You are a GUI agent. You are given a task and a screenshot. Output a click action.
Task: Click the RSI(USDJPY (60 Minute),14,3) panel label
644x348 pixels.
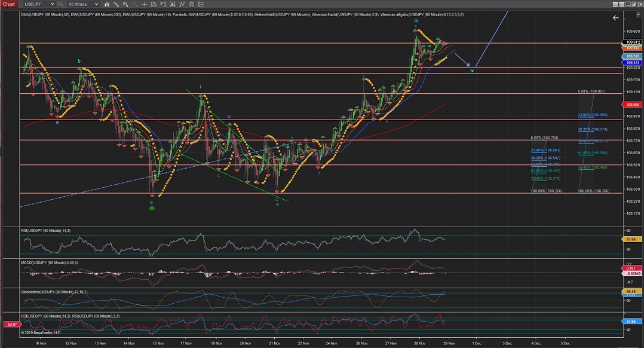45,230
